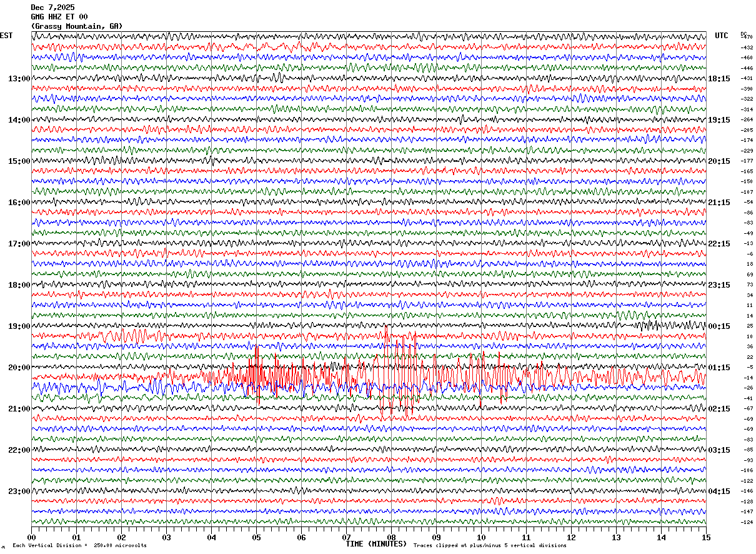Click the DC offset column header
This screenshot has height=554, width=756.
click(744, 34)
